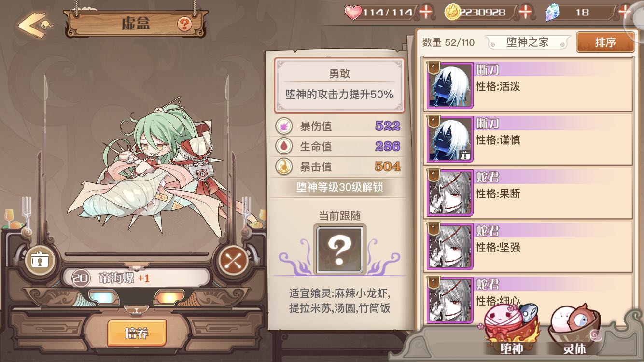Tap the crossed fork and knife icon

(234, 261)
